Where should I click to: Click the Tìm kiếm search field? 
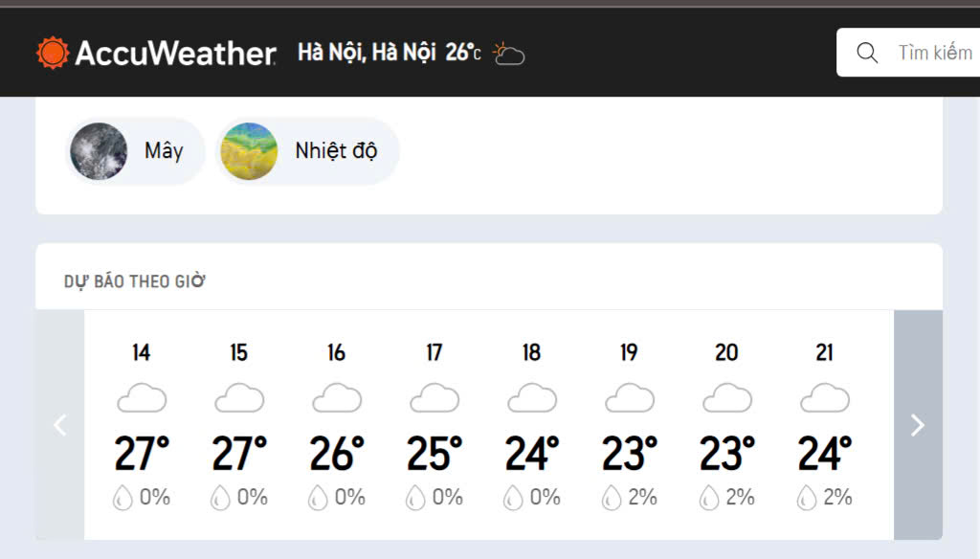(x=933, y=53)
